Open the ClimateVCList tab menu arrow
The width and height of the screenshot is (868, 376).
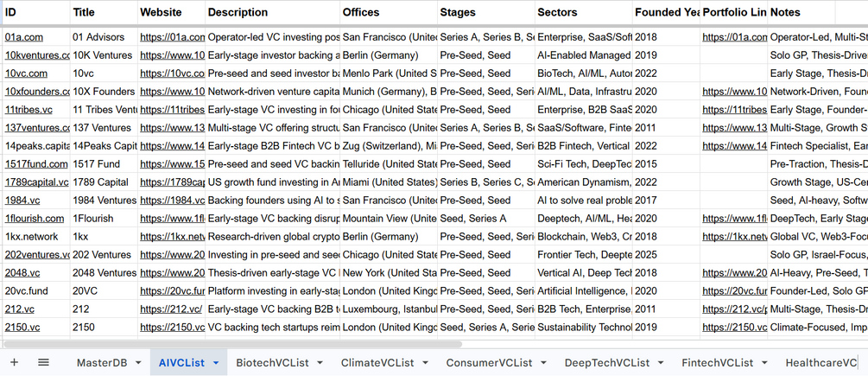[425, 363]
